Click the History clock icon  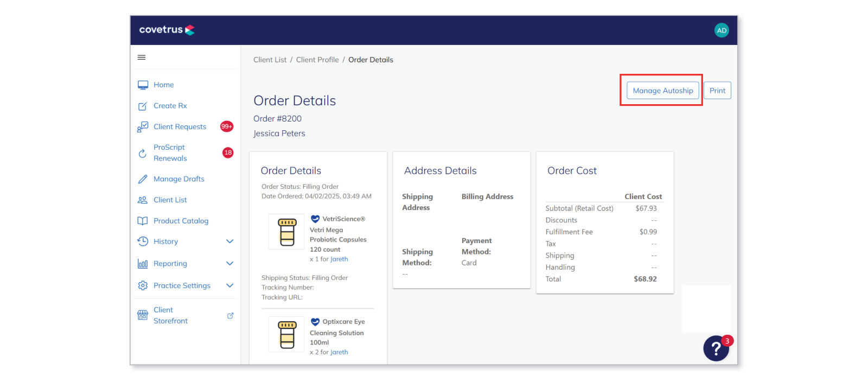(143, 241)
